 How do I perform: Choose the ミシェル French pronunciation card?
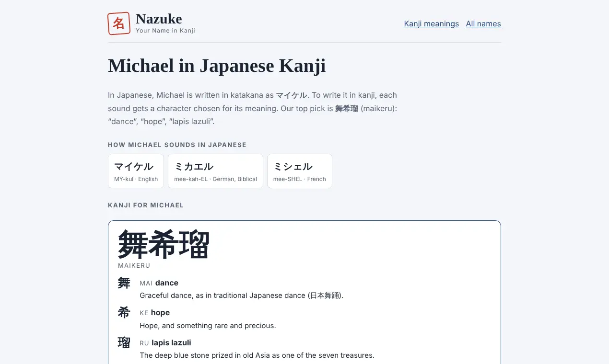pyautogui.click(x=300, y=171)
